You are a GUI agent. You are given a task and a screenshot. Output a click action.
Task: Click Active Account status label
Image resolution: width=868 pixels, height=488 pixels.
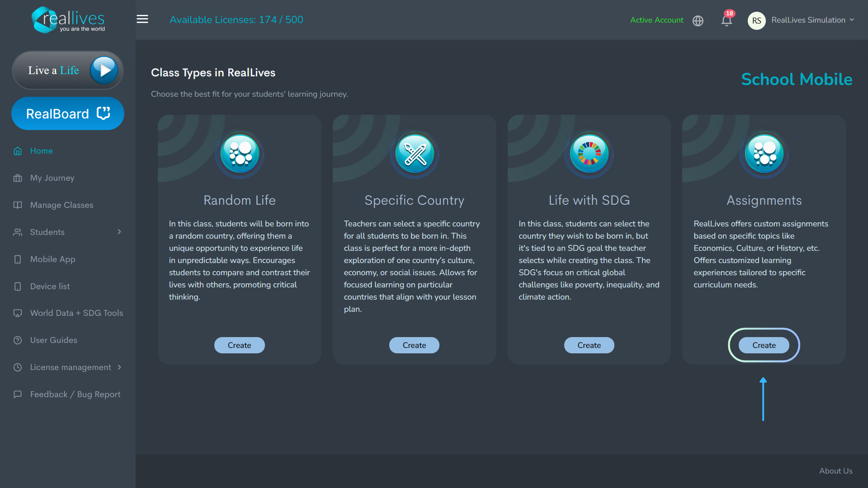656,20
